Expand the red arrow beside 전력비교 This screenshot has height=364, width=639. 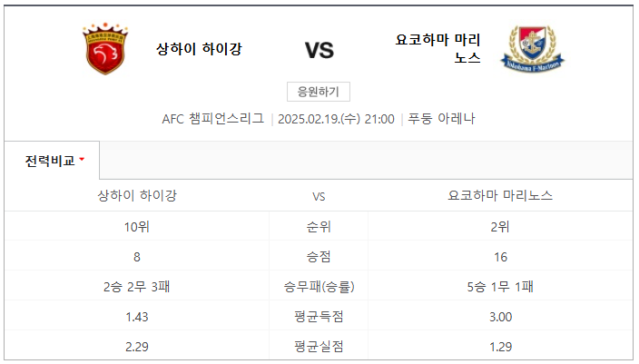point(82,160)
